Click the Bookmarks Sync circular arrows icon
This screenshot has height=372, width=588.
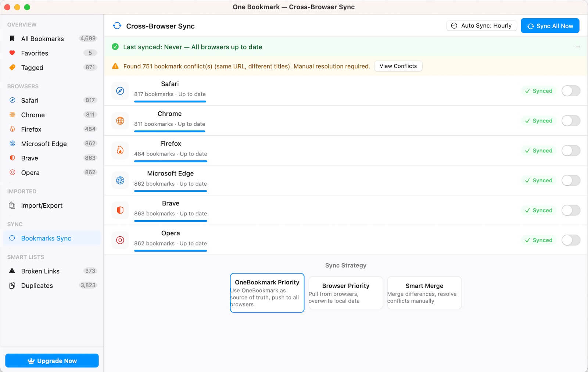pyautogui.click(x=12, y=238)
